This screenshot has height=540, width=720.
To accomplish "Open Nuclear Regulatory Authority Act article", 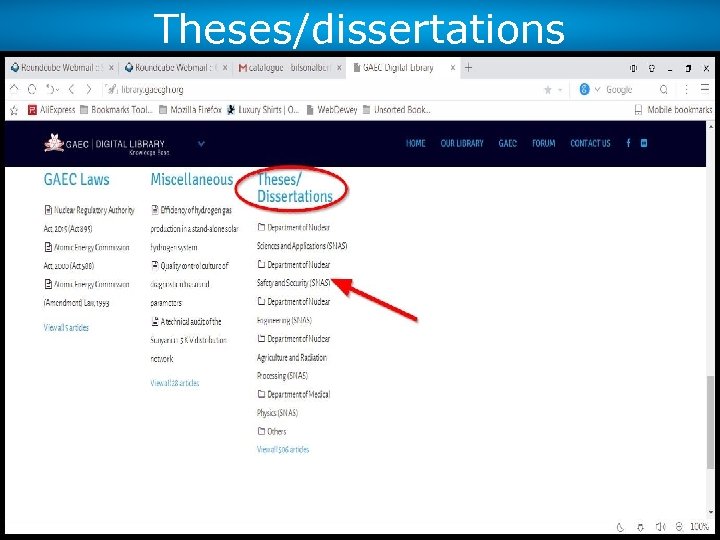I will click(x=89, y=219).
